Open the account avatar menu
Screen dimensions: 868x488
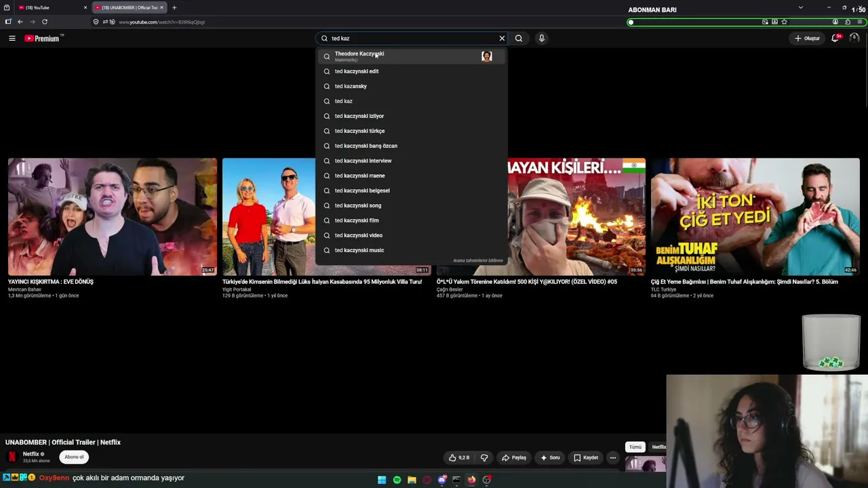tap(854, 39)
